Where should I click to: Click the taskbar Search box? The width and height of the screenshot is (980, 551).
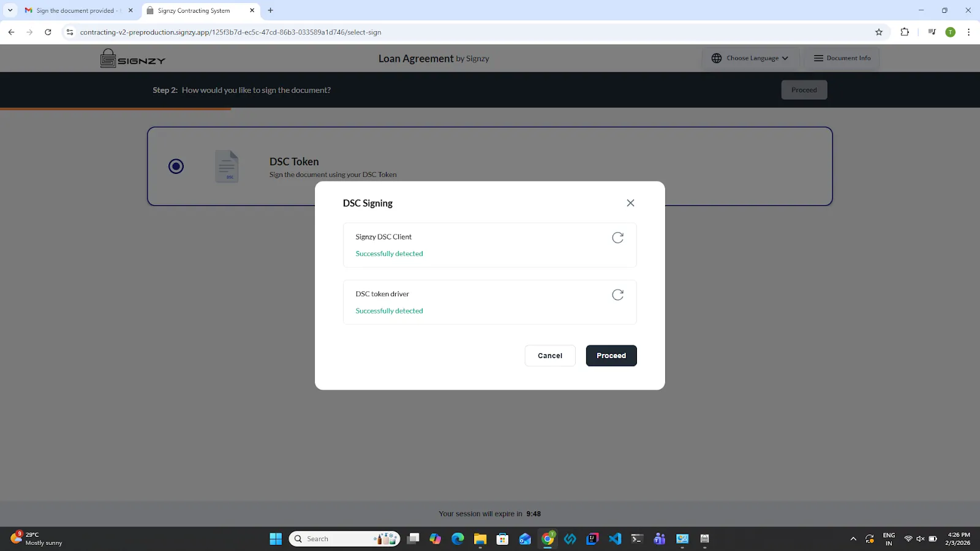tap(344, 539)
